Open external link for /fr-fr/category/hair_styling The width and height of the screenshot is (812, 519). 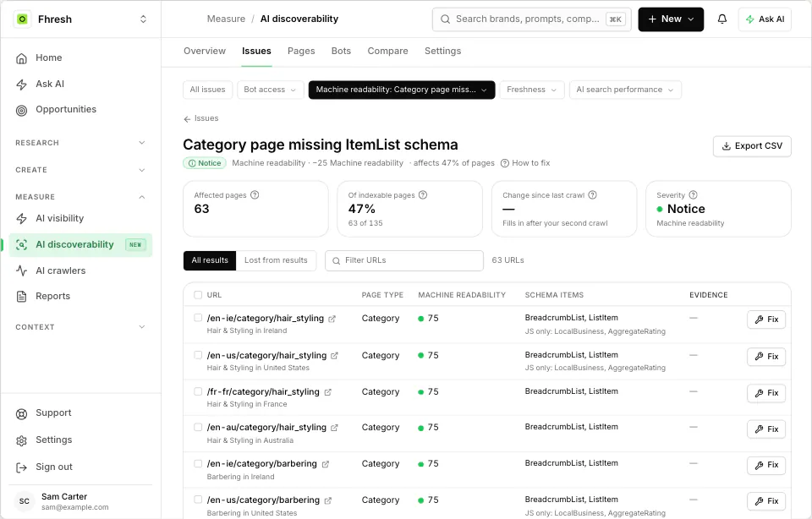click(328, 392)
